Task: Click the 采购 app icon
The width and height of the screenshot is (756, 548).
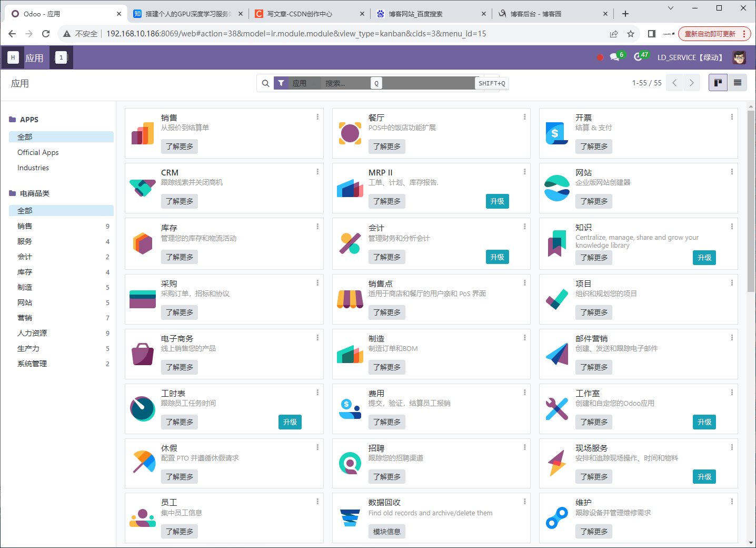Action: pos(143,299)
